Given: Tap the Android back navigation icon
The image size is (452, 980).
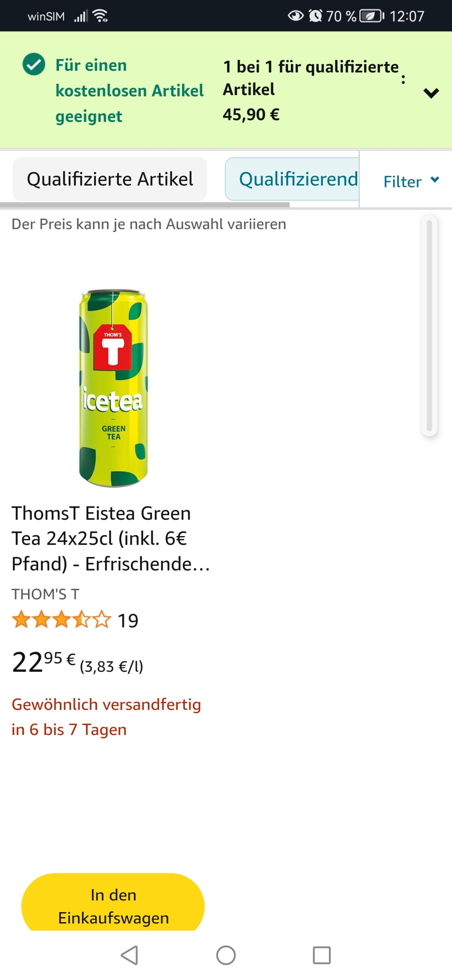Looking at the screenshot, I should point(130,955).
